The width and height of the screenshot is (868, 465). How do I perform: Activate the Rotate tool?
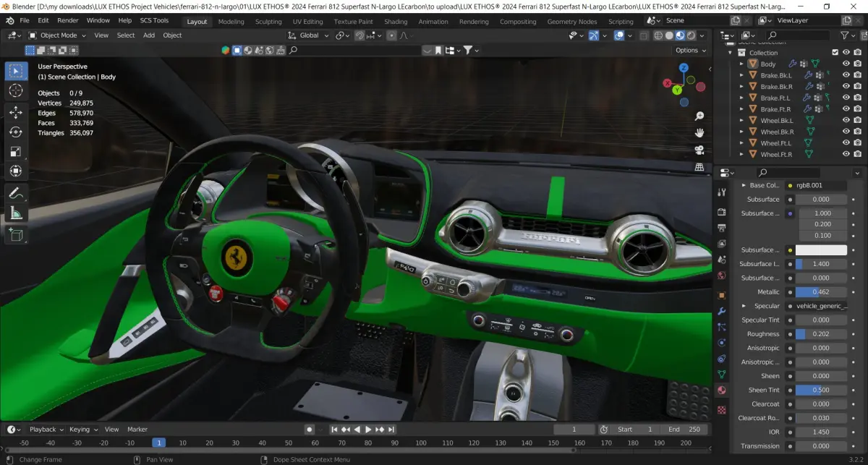click(16, 132)
